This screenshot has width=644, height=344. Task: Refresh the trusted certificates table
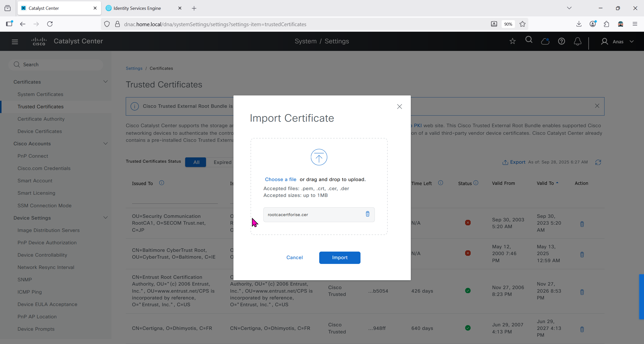click(598, 162)
